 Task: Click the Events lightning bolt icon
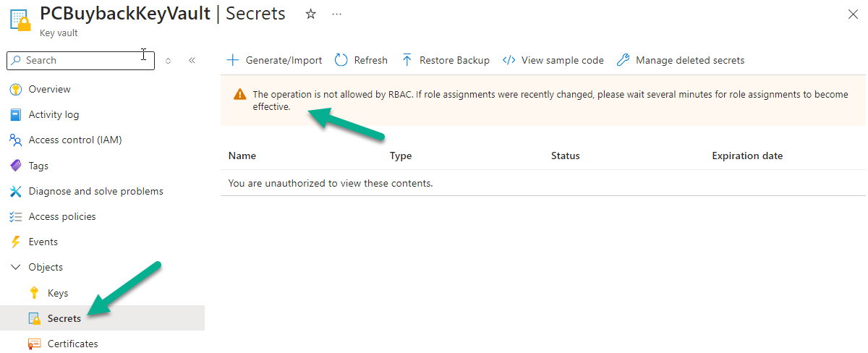click(16, 242)
